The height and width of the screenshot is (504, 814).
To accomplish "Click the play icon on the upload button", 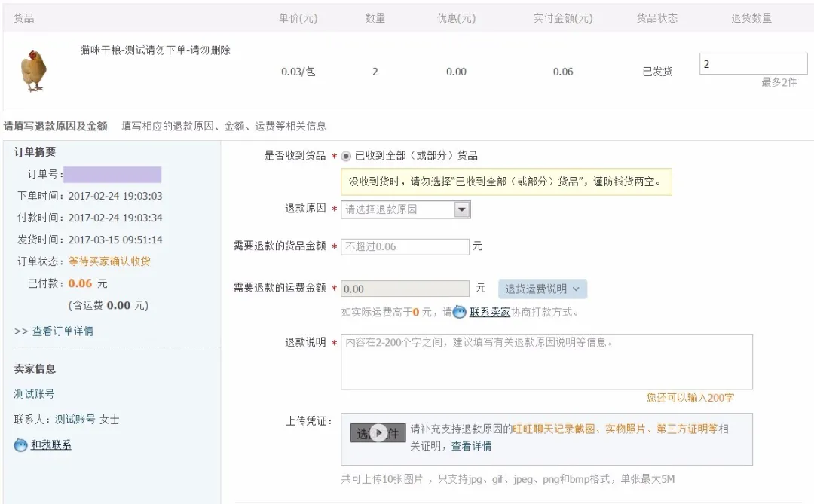I will (x=379, y=432).
